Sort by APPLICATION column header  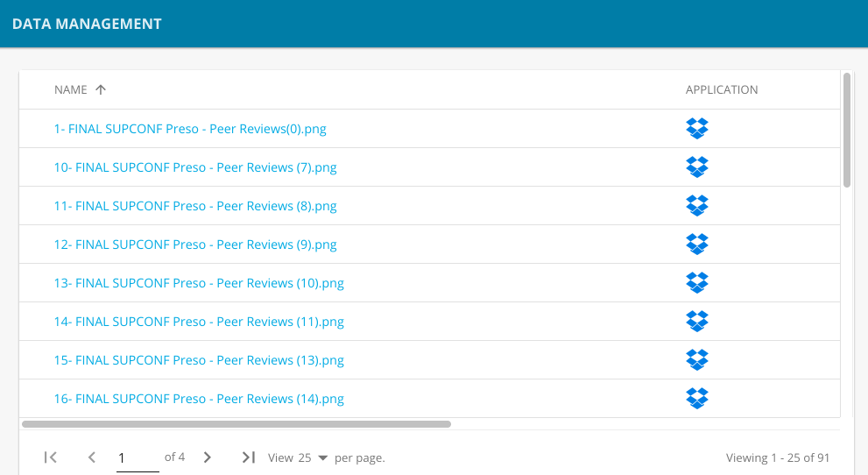click(722, 89)
